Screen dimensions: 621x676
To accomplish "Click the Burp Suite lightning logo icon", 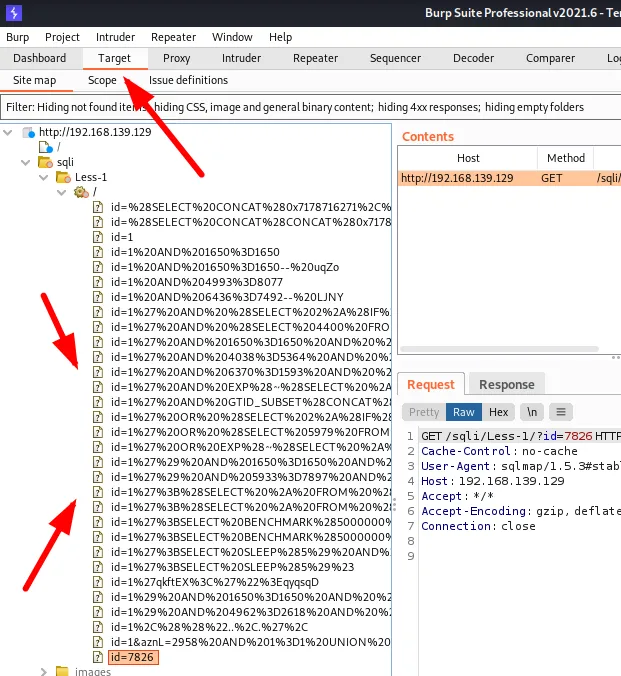I will click(14, 13).
